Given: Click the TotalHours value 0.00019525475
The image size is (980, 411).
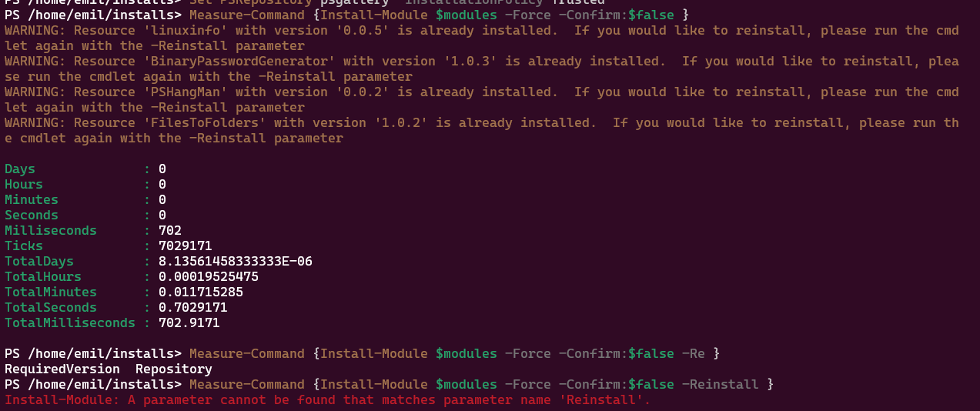Looking at the screenshot, I should 209,277.
